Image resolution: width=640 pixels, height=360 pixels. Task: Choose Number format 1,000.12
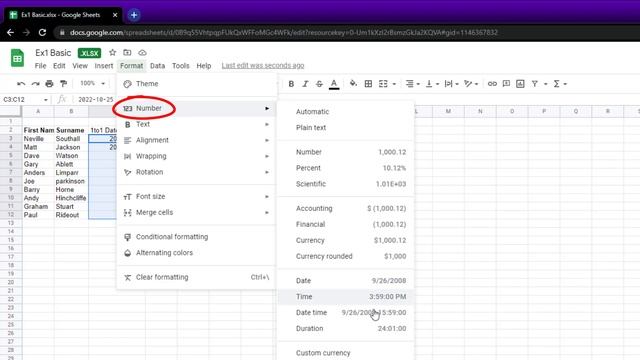point(346,152)
